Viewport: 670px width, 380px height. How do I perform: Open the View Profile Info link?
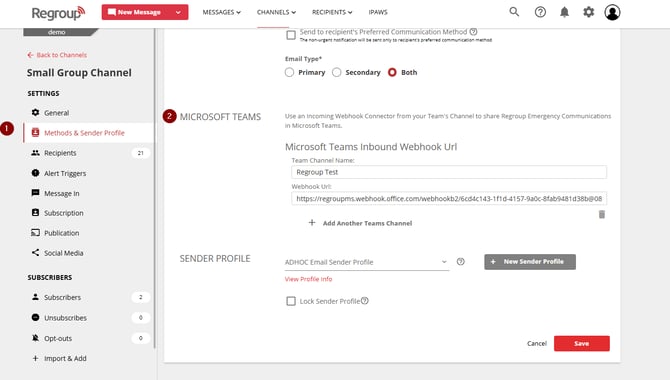pyautogui.click(x=309, y=279)
